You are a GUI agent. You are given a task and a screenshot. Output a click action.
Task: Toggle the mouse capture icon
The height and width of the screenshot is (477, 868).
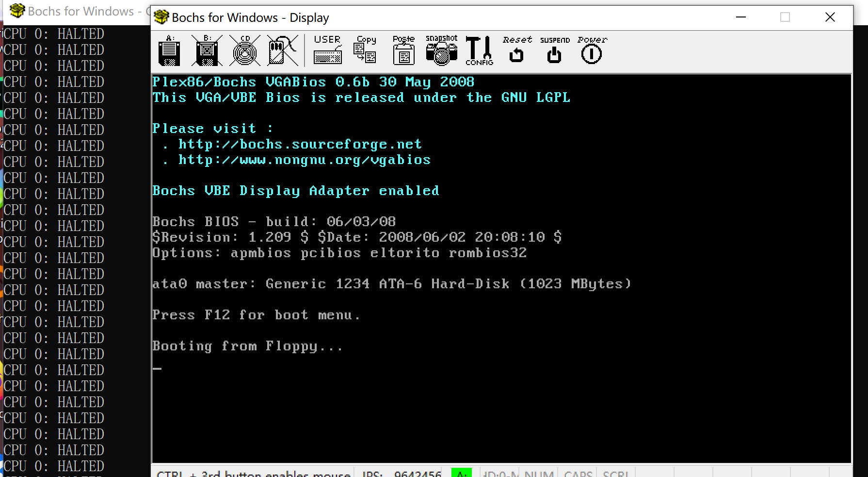point(283,50)
